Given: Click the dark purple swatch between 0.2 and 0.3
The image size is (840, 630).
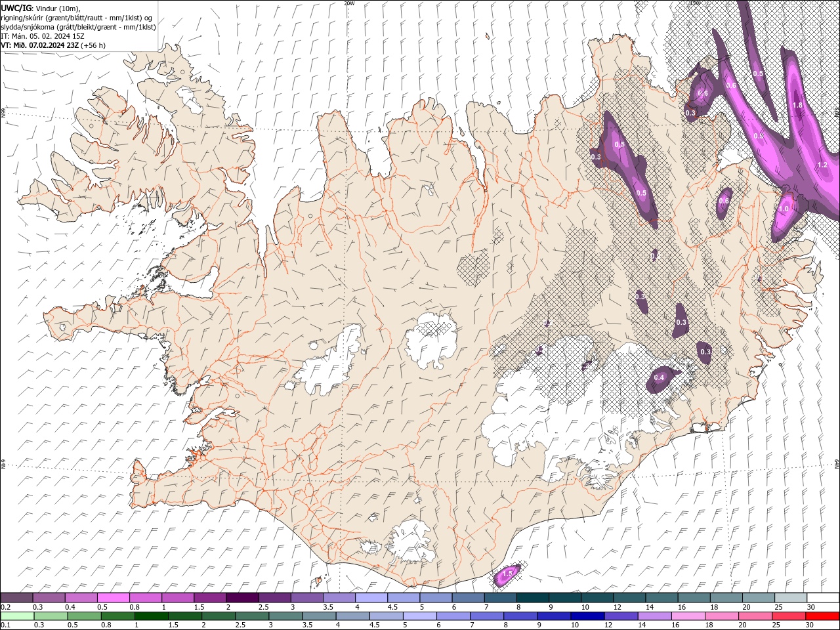Looking at the screenshot, I should pyautogui.click(x=16, y=598).
